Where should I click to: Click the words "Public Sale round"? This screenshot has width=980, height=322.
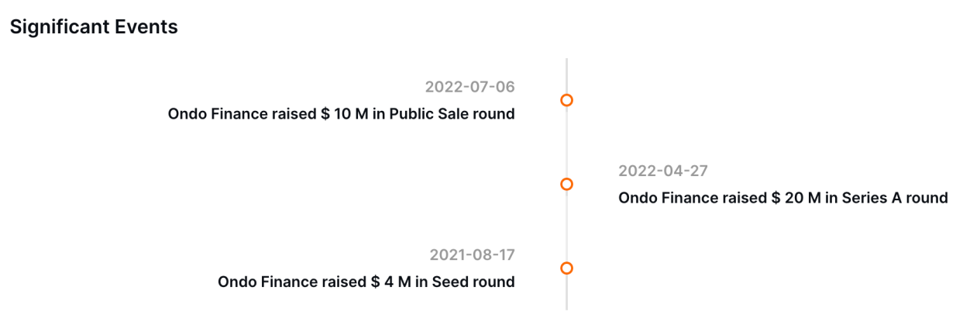pos(452,114)
